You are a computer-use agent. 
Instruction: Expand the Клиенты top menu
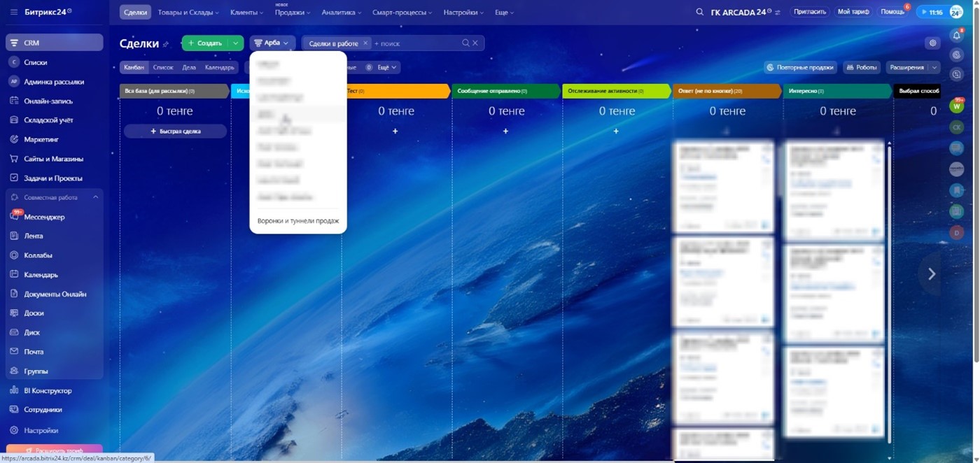point(246,13)
